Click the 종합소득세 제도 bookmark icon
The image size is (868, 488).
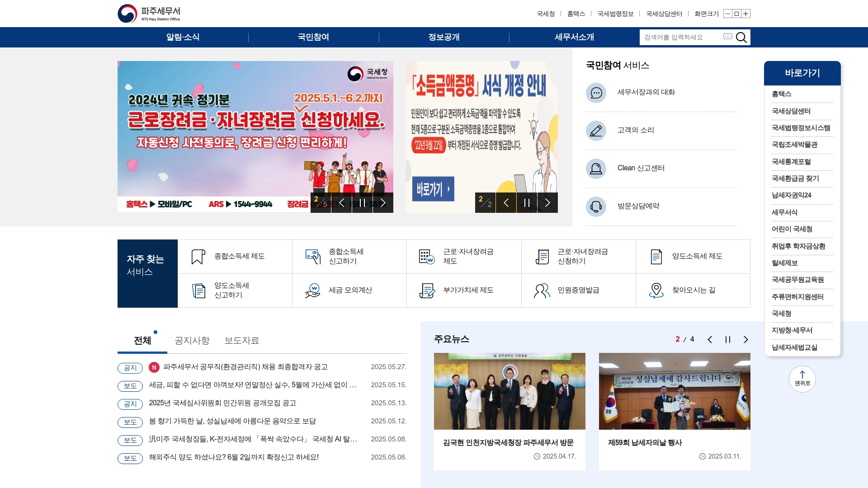198,257
